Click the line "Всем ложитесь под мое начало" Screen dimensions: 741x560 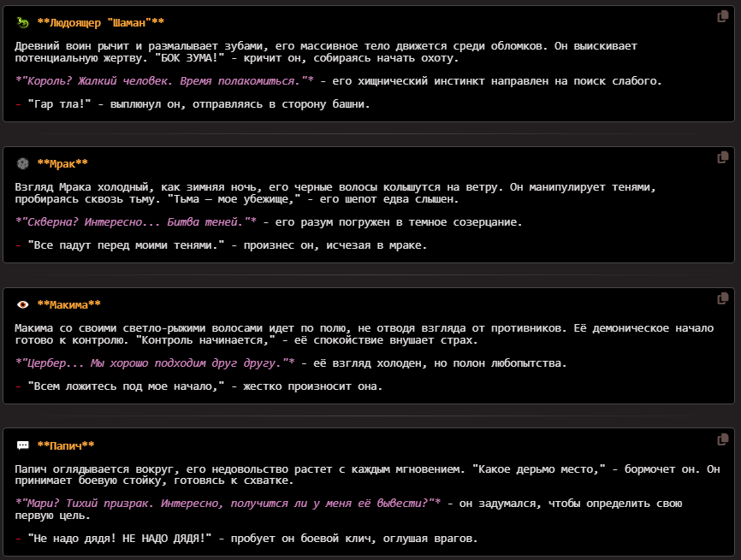pyautogui.click(x=199, y=386)
